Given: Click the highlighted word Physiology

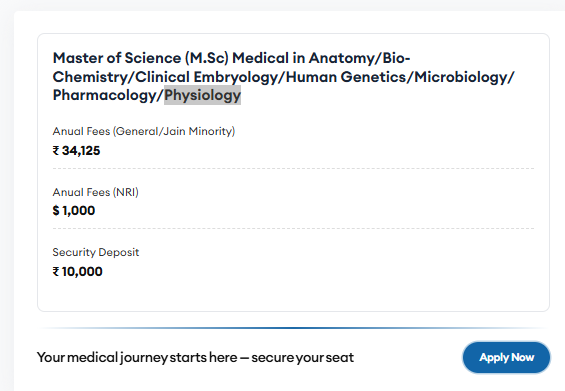Looking at the screenshot, I should point(203,95).
